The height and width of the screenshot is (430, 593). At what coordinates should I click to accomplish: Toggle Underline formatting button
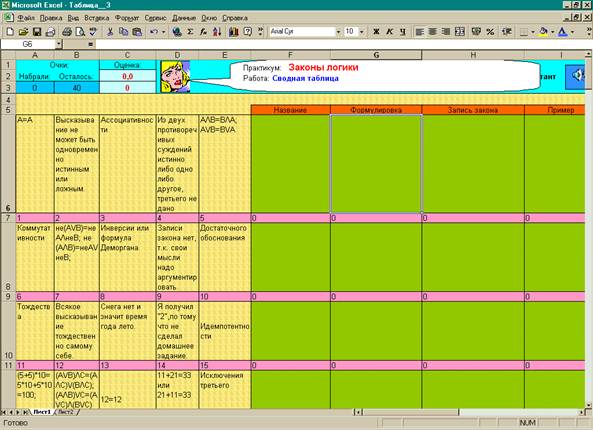[x=403, y=32]
